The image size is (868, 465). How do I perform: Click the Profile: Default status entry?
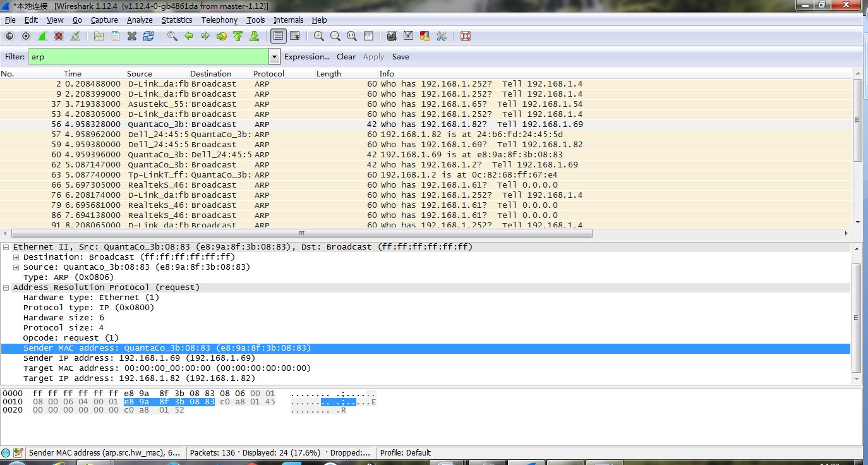tap(406, 452)
